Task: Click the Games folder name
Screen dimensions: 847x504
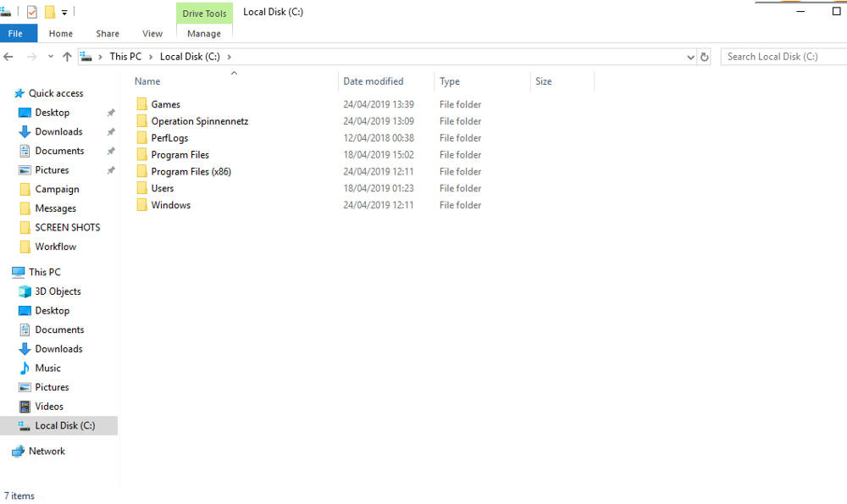Action: pos(166,104)
